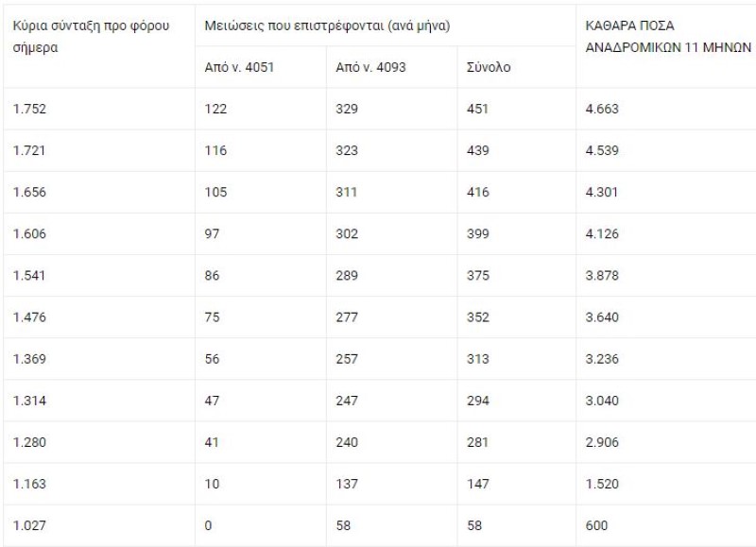Click the cell with value 329

pos(347,109)
